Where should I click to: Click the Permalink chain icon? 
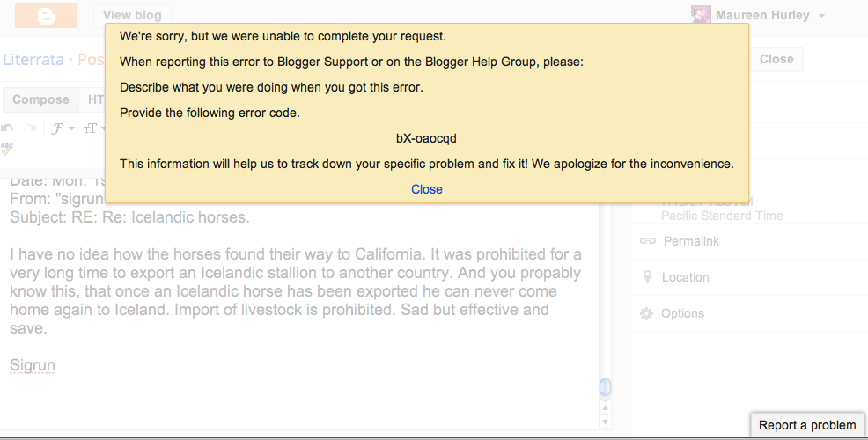(x=648, y=241)
